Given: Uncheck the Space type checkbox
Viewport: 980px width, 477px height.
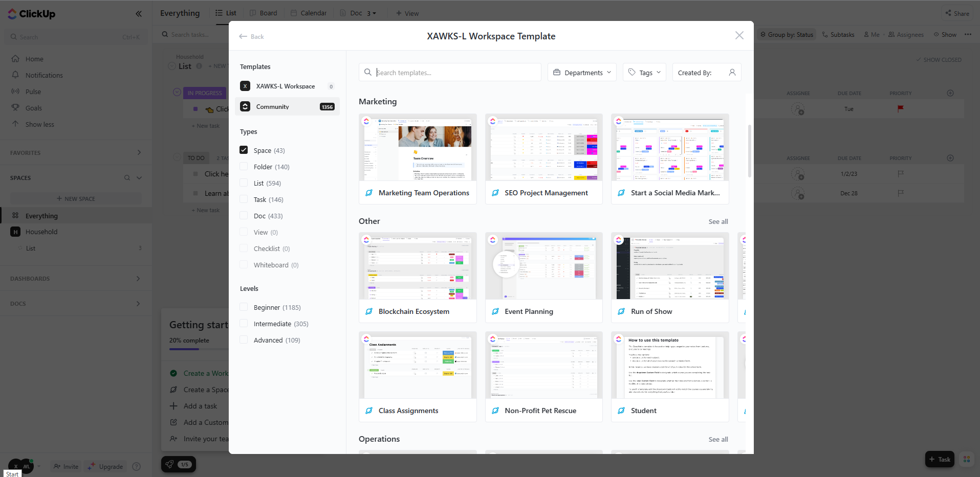Looking at the screenshot, I should point(244,150).
